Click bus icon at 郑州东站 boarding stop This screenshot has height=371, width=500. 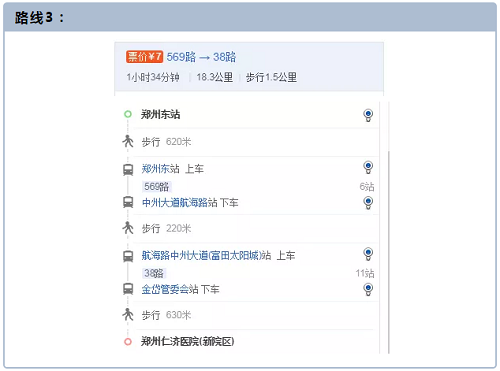[x=128, y=170]
